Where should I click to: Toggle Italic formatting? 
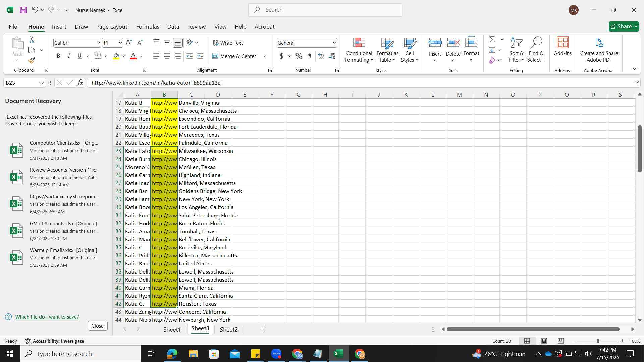(69, 56)
